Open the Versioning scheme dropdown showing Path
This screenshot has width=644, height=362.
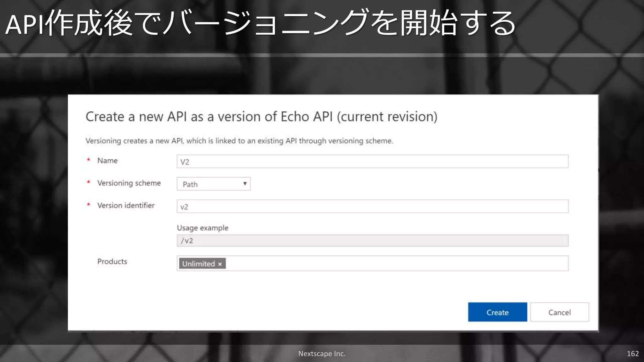coord(214,184)
